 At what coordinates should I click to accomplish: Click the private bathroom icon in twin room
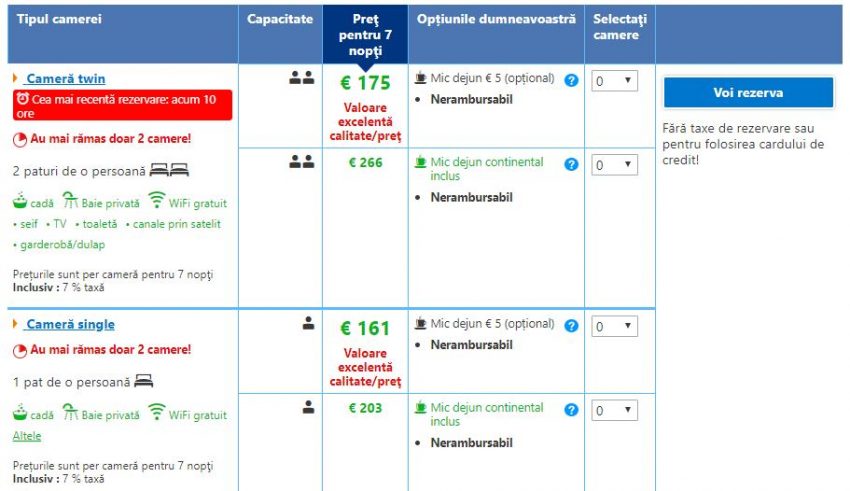pos(71,200)
